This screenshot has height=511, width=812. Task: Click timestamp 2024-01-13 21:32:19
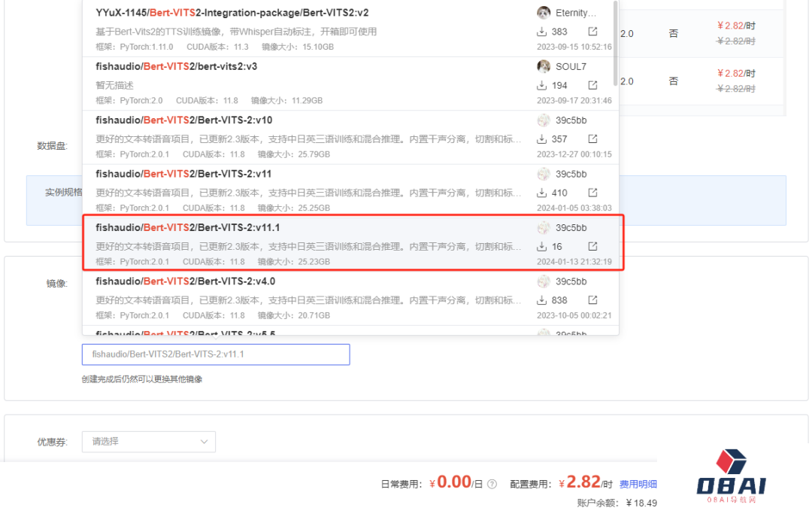point(574,262)
